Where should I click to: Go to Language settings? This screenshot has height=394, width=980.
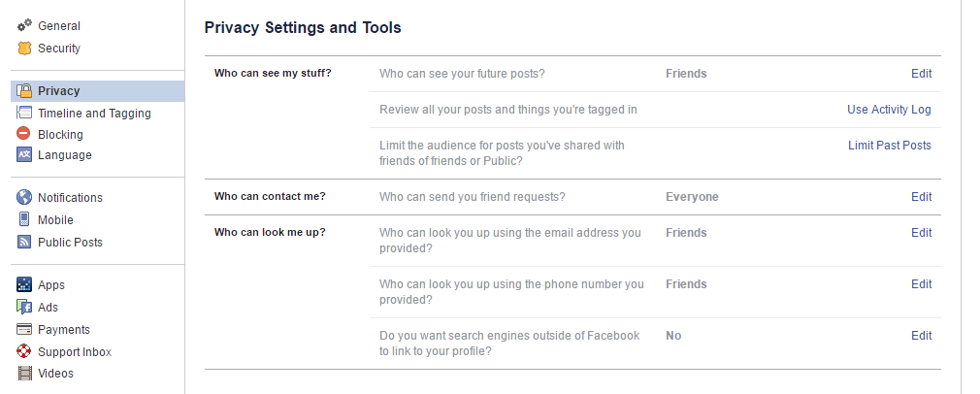point(65,155)
